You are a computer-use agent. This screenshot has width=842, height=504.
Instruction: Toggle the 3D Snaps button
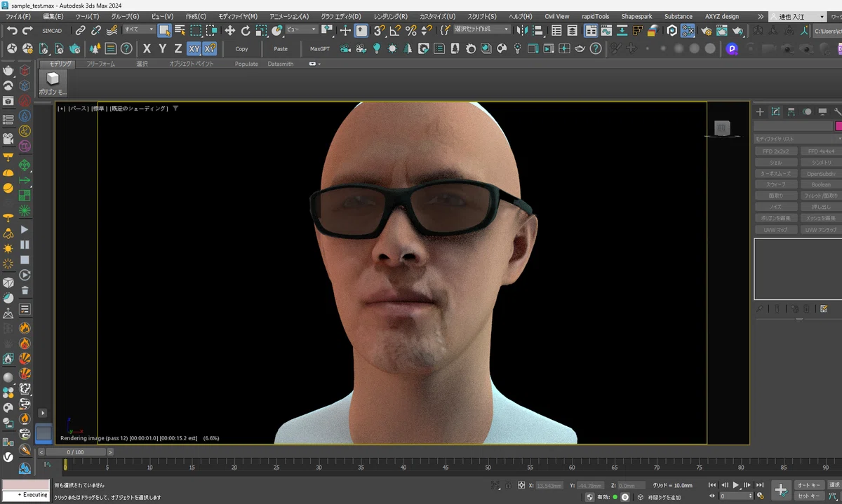pyautogui.click(x=378, y=30)
